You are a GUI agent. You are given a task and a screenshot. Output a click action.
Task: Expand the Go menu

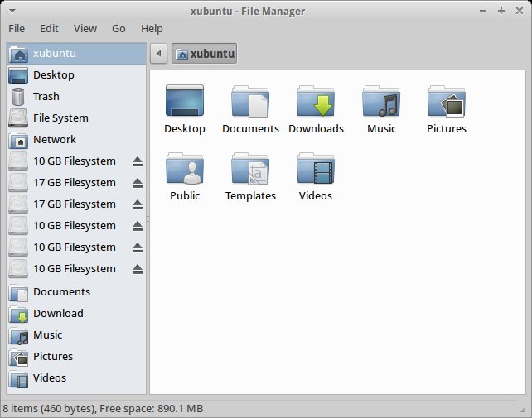click(x=118, y=28)
